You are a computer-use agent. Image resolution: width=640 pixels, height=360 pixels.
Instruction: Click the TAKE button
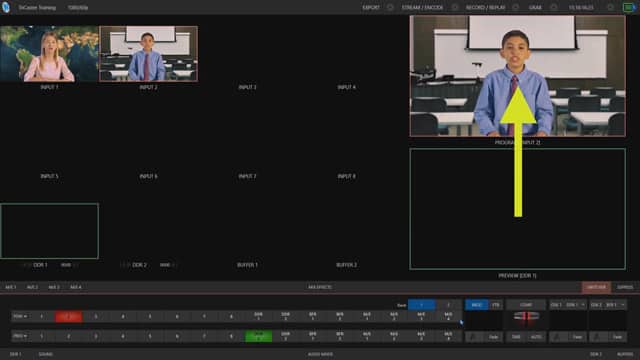coord(516,337)
